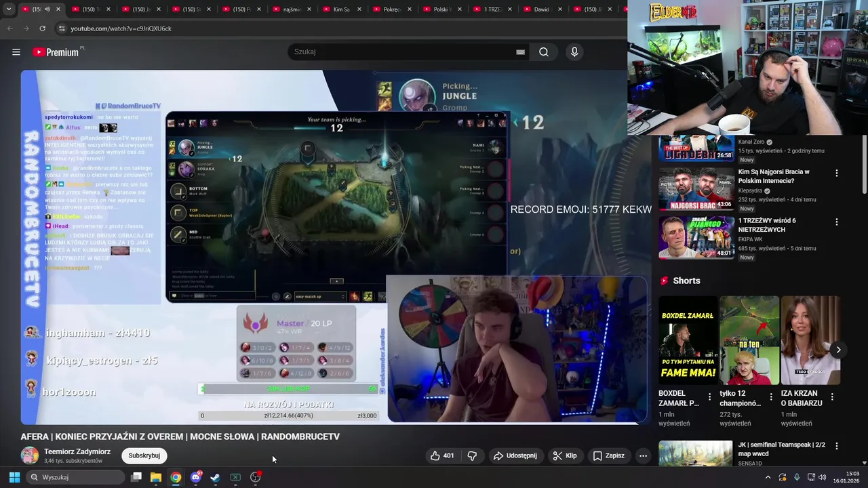Open OBS Studio from taskbar
Viewport: 868px width, 488px height.
tap(256, 477)
